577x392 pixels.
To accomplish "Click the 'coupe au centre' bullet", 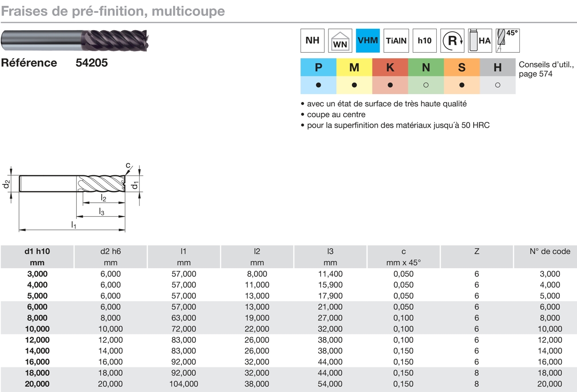I will coord(333,114).
